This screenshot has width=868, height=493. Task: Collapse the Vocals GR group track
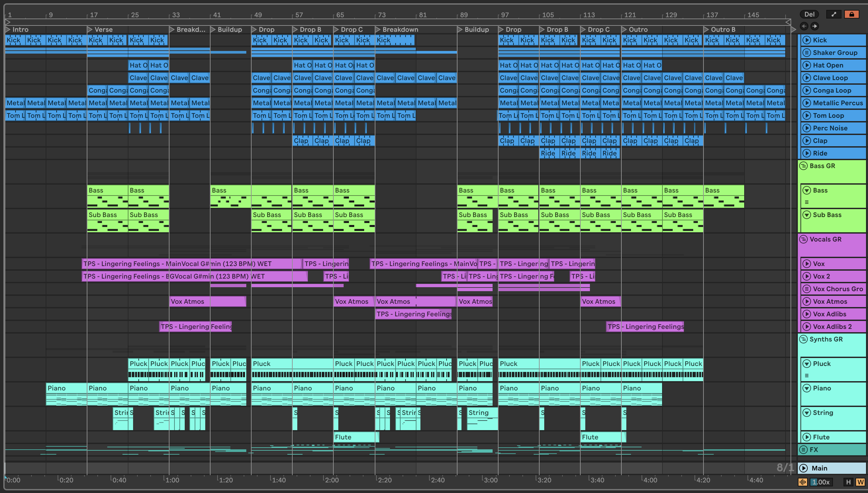pyautogui.click(x=804, y=240)
